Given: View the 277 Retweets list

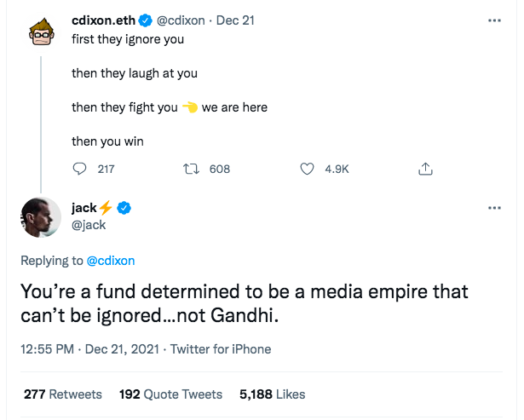Looking at the screenshot, I should [x=63, y=394].
